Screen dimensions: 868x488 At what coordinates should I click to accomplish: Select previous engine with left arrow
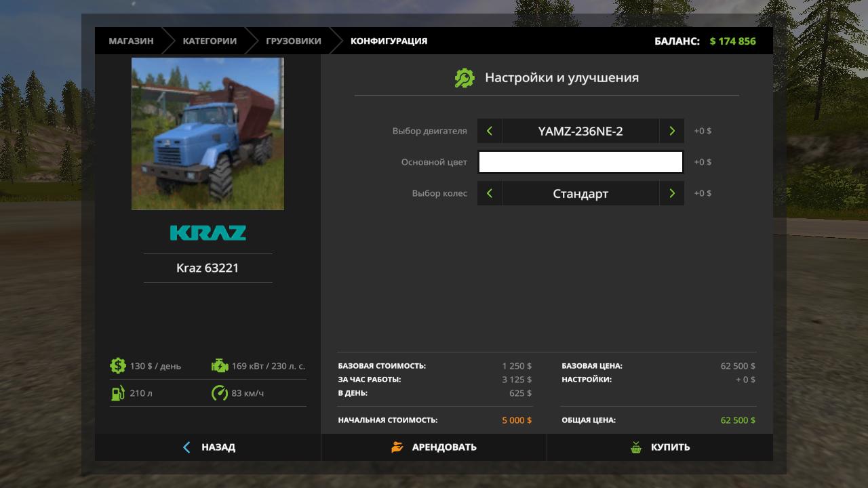pyautogui.click(x=490, y=131)
